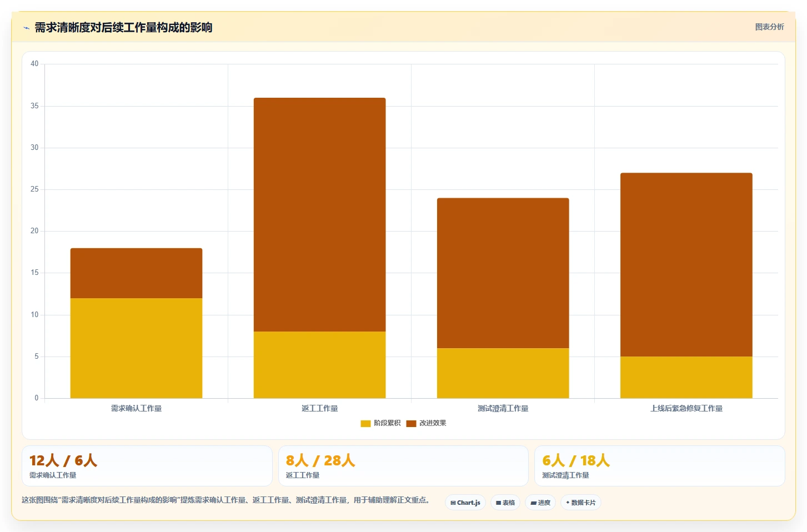This screenshot has height=532, width=807.
Task: Click the y-axis value 35
Action: coord(34,106)
